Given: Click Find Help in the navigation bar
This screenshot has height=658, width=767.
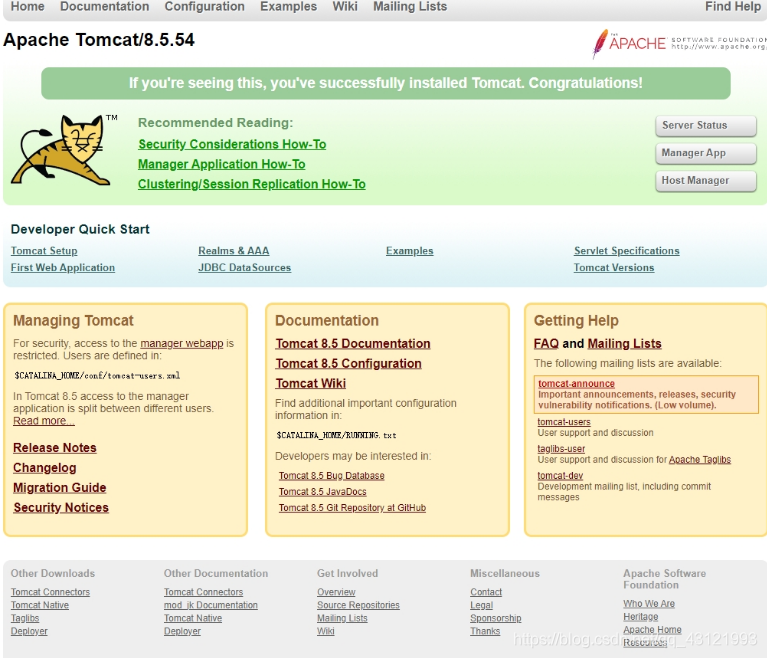Looking at the screenshot, I should click(x=732, y=6).
